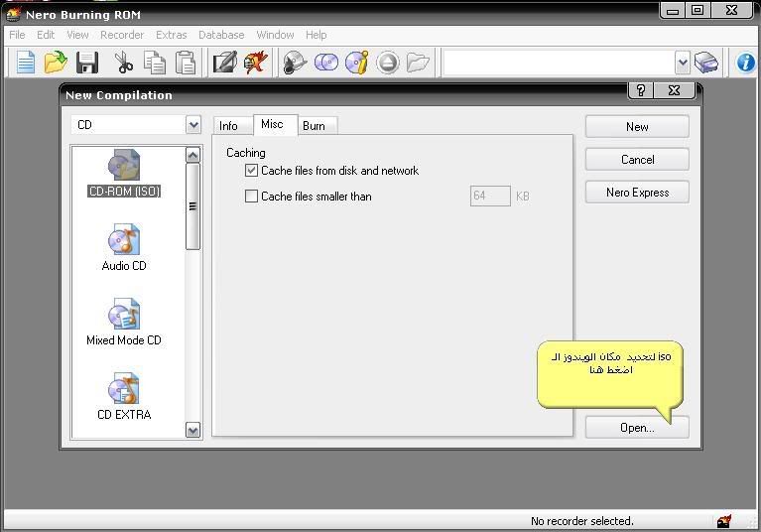Image resolution: width=761 pixels, height=532 pixels.
Task: Click the Disc Info icon
Action: 357,63
